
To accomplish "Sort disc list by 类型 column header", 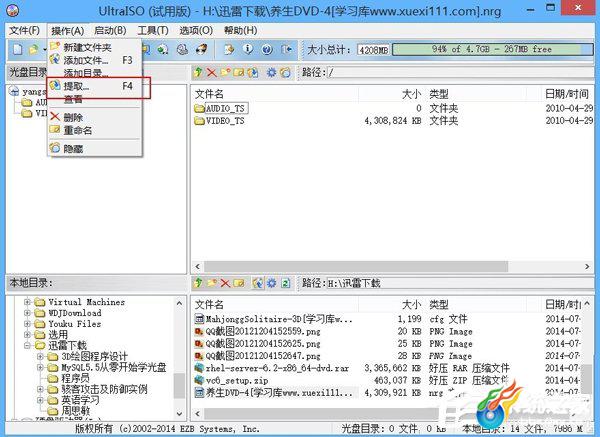I will (x=439, y=94).
